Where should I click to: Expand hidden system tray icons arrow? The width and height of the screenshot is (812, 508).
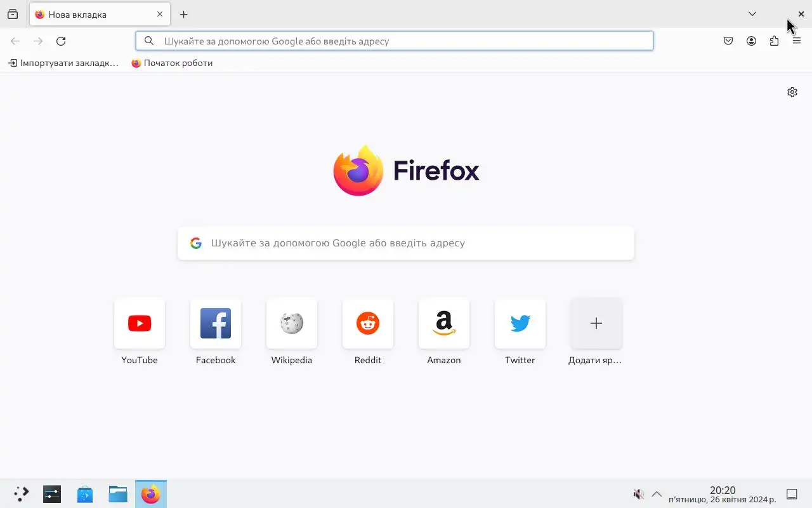pos(657,494)
